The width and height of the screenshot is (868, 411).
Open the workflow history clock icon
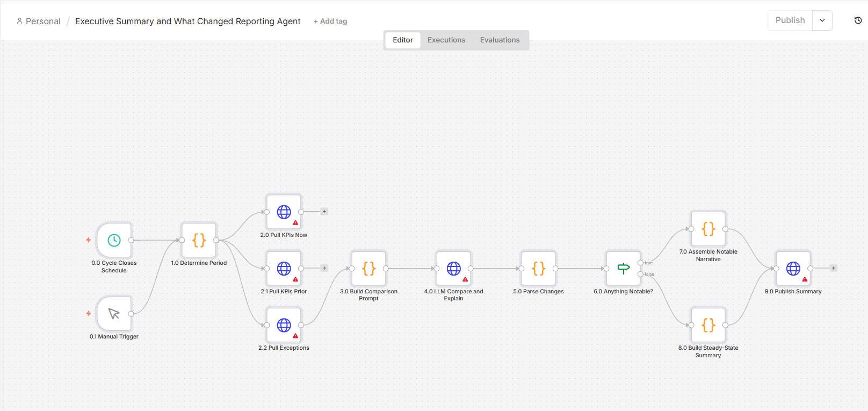click(x=858, y=20)
